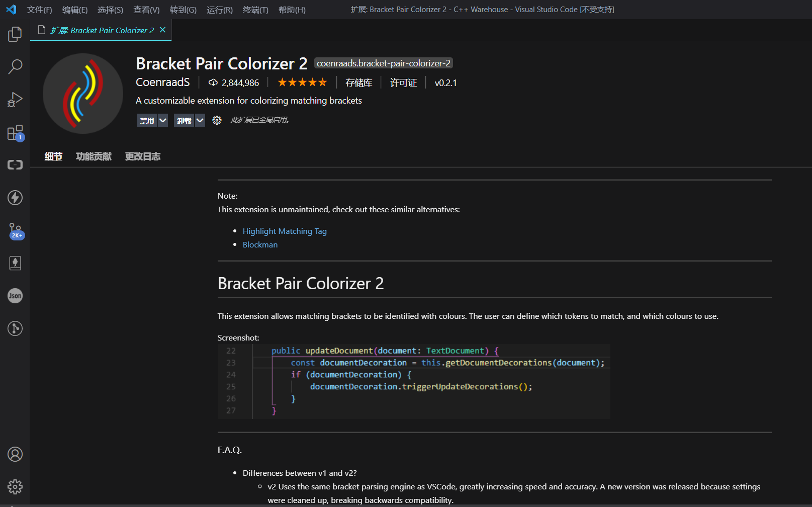This screenshot has height=507, width=812.
Task: Open the Search view in activity bar
Action: click(x=15, y=66)
